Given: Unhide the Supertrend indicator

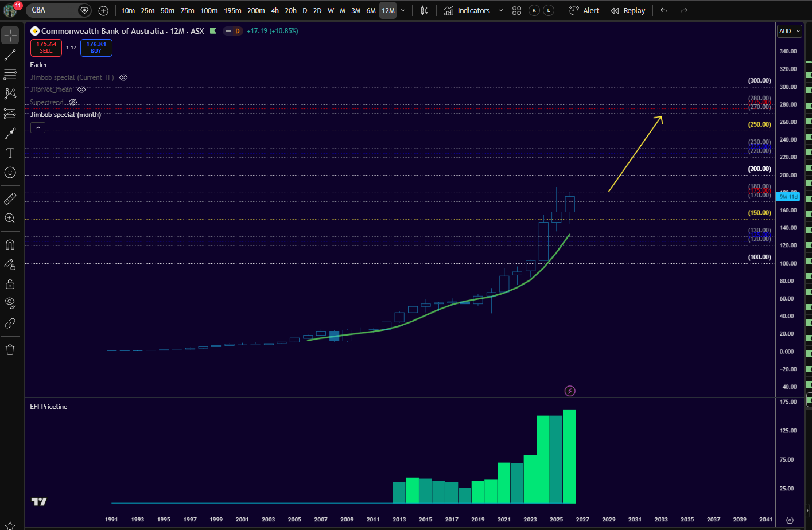Looking at the screenshot, I should 73,102.
